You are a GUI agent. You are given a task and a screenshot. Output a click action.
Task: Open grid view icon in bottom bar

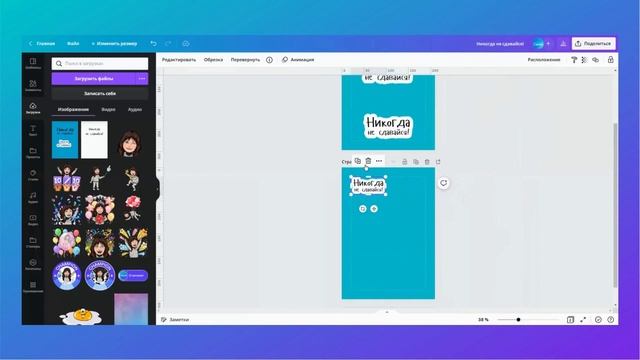click(570, 320)
